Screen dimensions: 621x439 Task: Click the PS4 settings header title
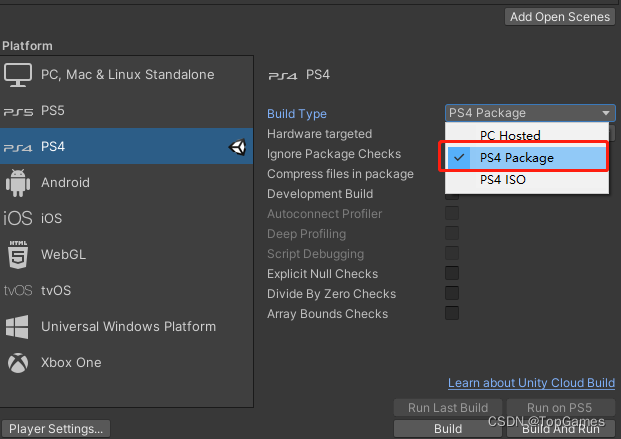[318, 74]
